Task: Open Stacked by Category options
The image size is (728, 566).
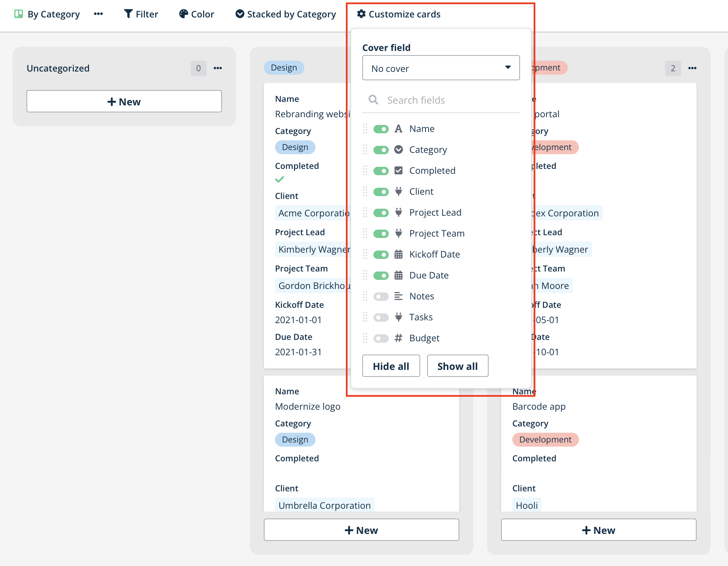Action: pos(285,14)
